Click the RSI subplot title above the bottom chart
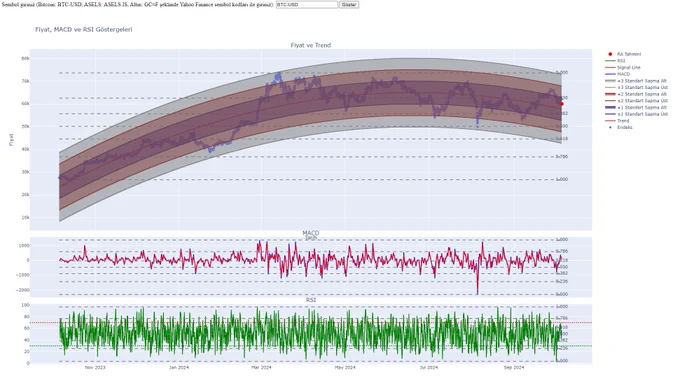 coord(311,300)
